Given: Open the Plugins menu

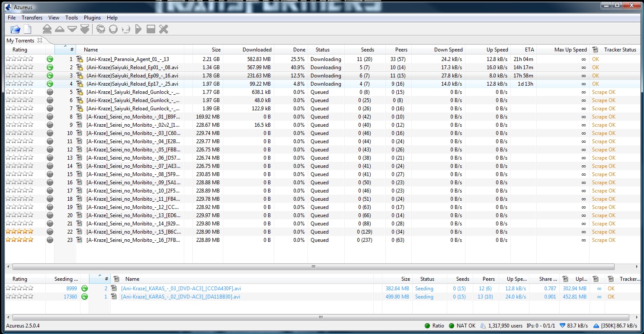Looking at the screenshot, I should pyautogui.click(x=92, y=18).
